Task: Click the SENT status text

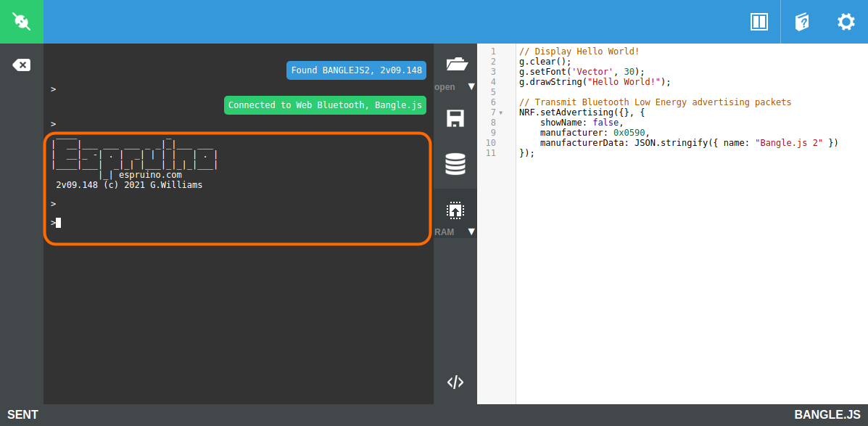Action: point(22,415)
